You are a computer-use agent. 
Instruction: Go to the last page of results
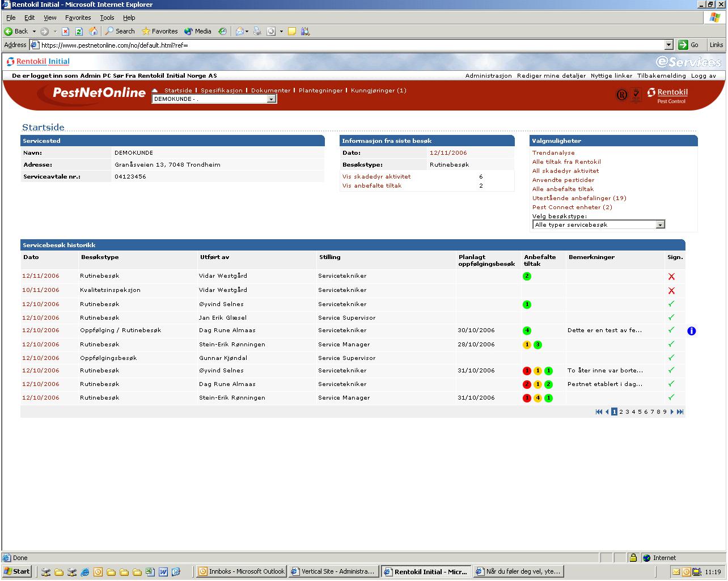(680, 412)
